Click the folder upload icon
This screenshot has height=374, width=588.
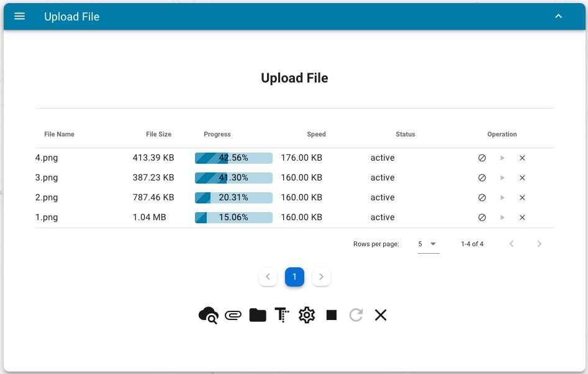click(258, 315)
